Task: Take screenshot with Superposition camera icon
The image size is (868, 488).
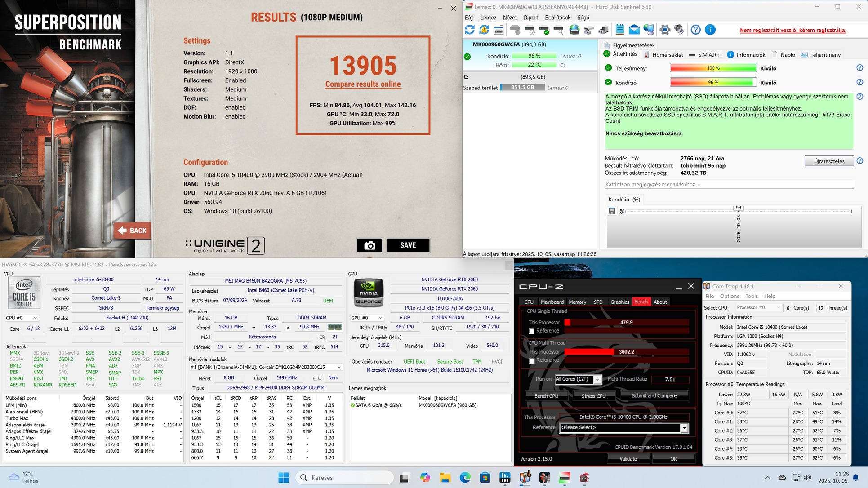Action: click(369, 245)
